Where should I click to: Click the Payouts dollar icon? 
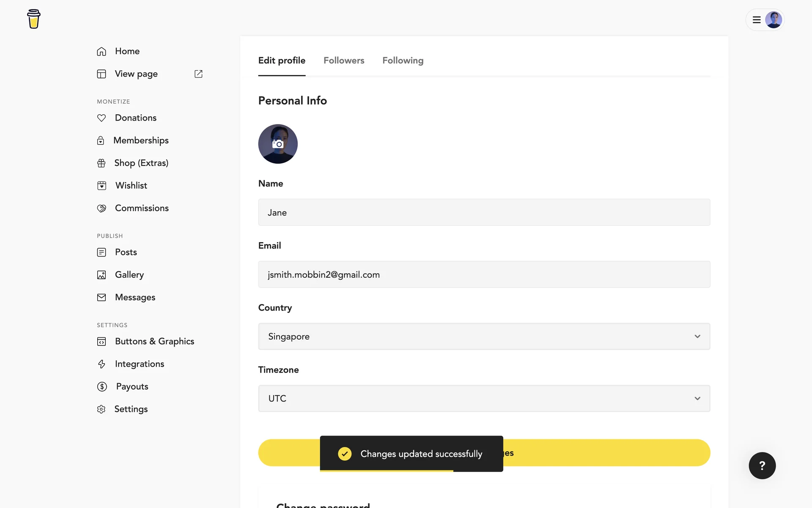tap(102, 387)
